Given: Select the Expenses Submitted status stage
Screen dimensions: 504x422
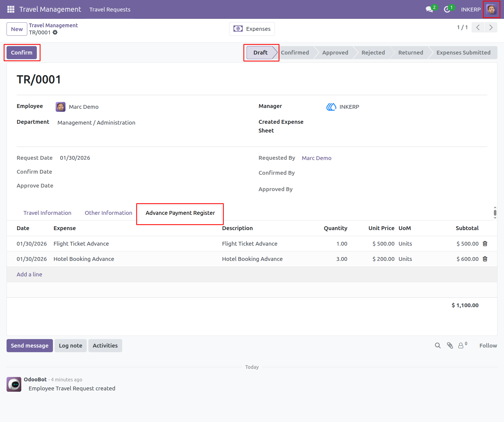Looking at the screenshot, I should click(x=463, y=53).
